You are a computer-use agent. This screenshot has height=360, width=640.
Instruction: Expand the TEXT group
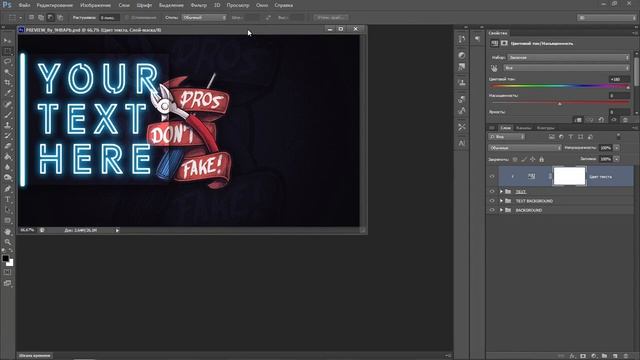click(x=501, y=191)
